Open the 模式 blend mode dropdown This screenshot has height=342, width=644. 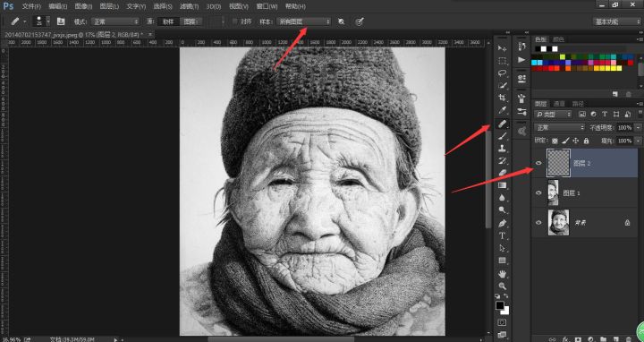click(115, 21)
